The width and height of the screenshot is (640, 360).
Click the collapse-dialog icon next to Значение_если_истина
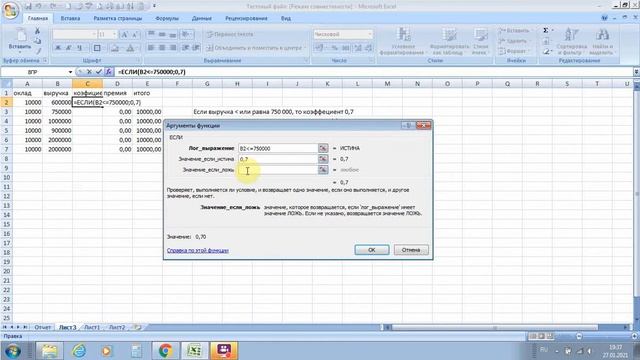pyautogui.click(x=323, y=159)
